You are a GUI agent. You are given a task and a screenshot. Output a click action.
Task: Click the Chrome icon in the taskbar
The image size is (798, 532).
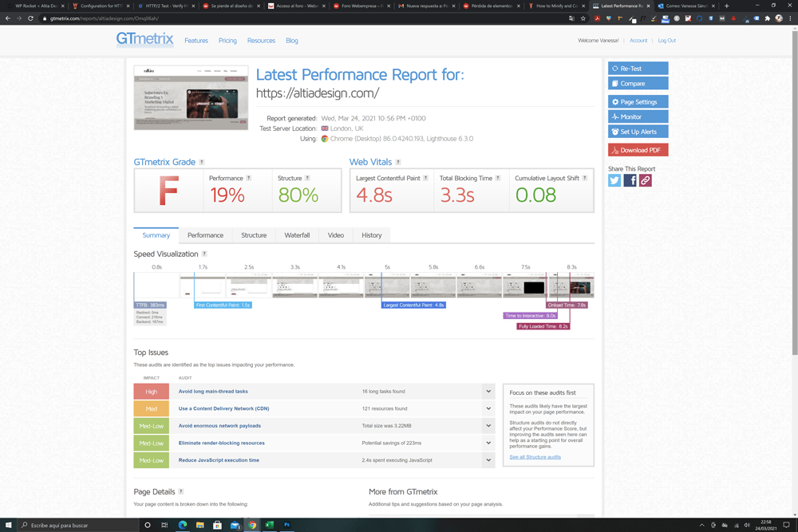252,525
